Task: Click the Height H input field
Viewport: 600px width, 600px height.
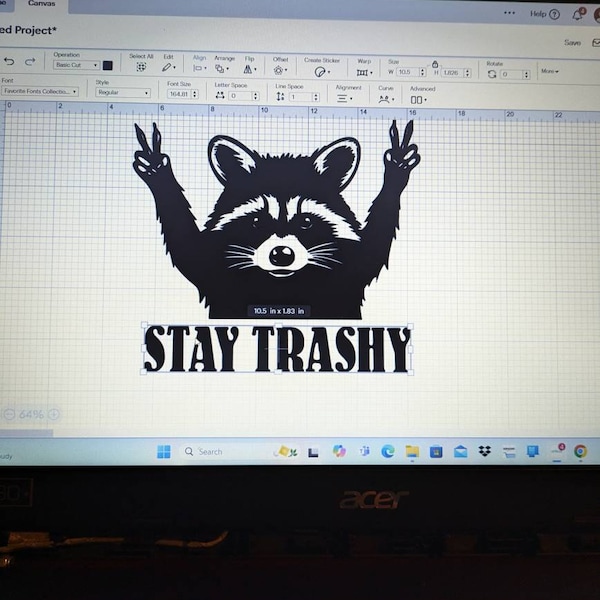Action: pos(452,73)
